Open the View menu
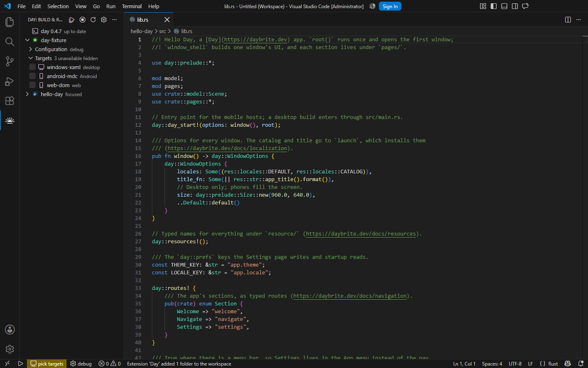Image resolution: width=588 pixels, height=368 pixels. click(x=81, y=6)
